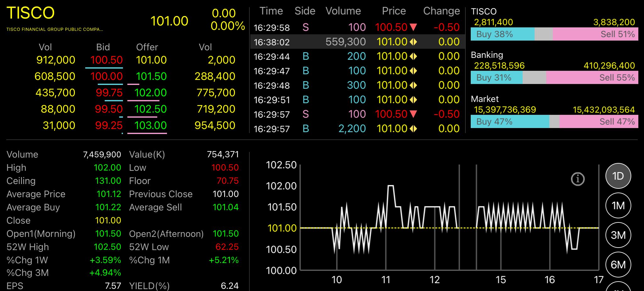
Task: Select offer price 103.00
Action: [151, 125]
